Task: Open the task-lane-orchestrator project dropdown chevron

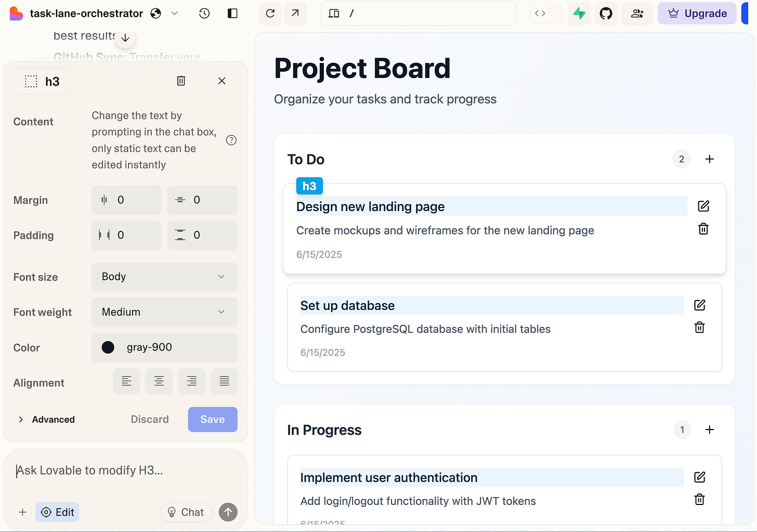Action: point(175,14)
